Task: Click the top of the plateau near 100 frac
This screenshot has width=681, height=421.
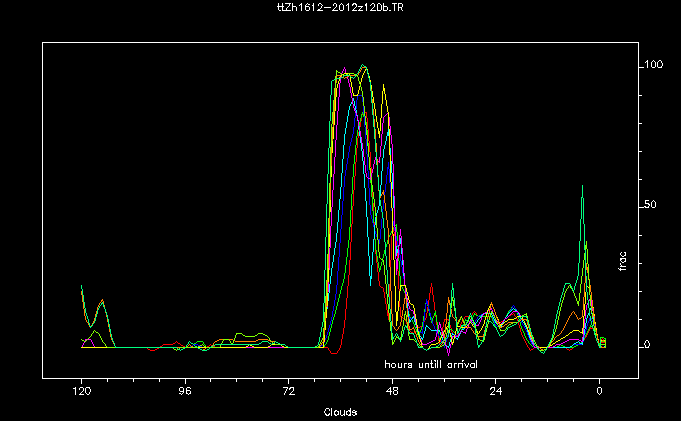Action: click(x=362, y=67)
